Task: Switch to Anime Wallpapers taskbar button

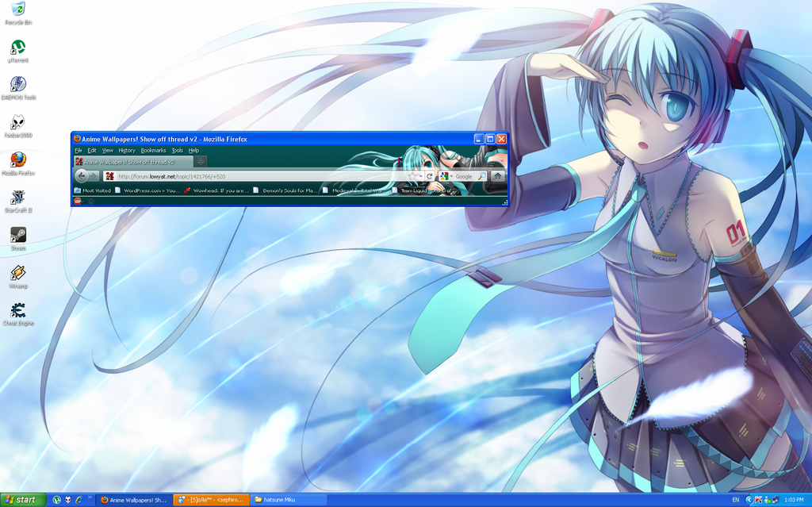Action: coord(133,500)
